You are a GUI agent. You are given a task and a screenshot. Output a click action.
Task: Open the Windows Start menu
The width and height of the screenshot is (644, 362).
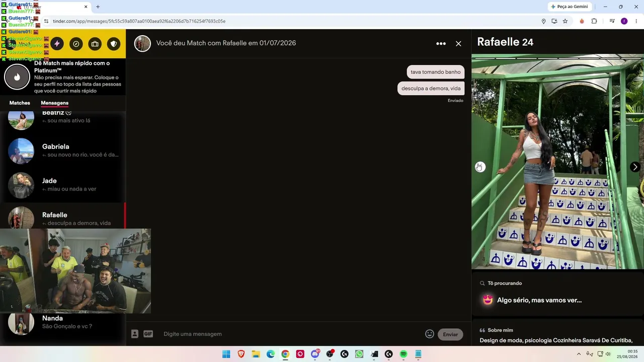click(226, 354)
